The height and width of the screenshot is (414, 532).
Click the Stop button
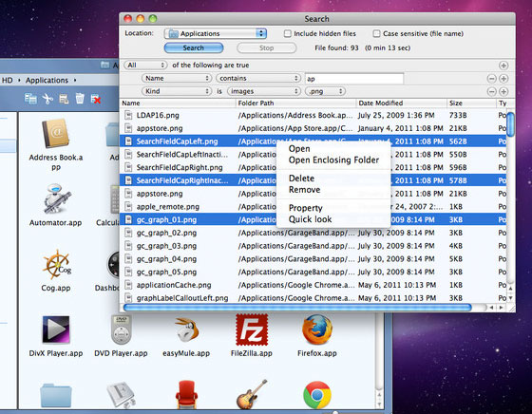tap(267, 47)
